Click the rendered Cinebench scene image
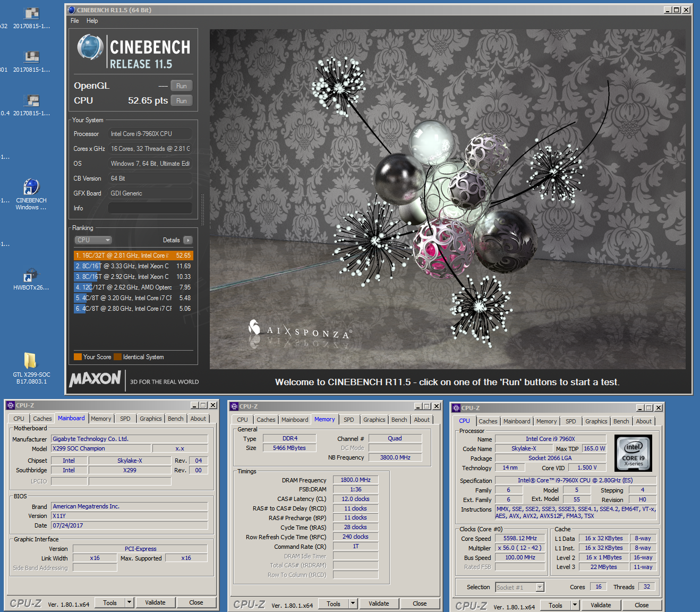The width and height of the screenshot is (700, 612). click(x=447, y=199)
